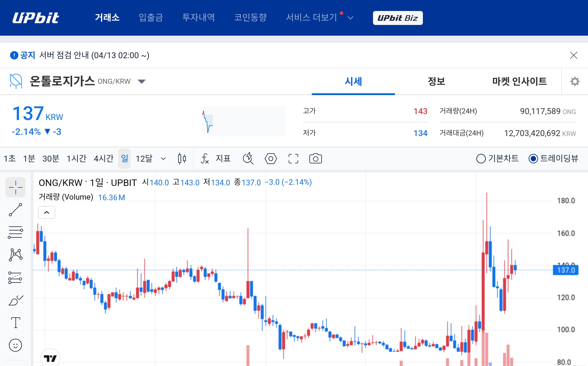Screen dimensions: 588x366
Task: Select the text annotation tool
Action: point(15,323)
